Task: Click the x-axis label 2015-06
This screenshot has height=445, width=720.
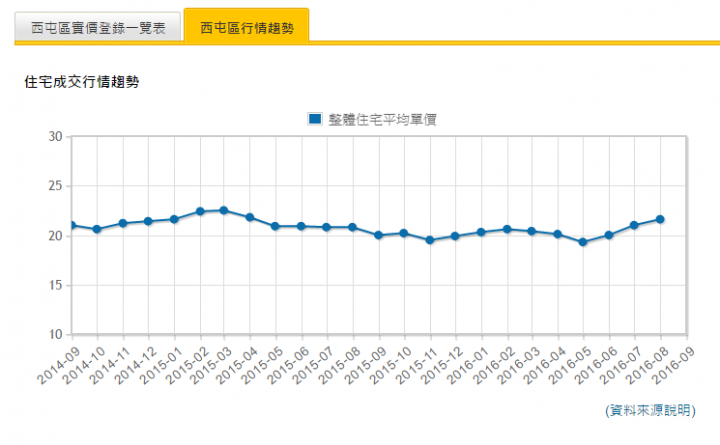Action: coord(288,366)
